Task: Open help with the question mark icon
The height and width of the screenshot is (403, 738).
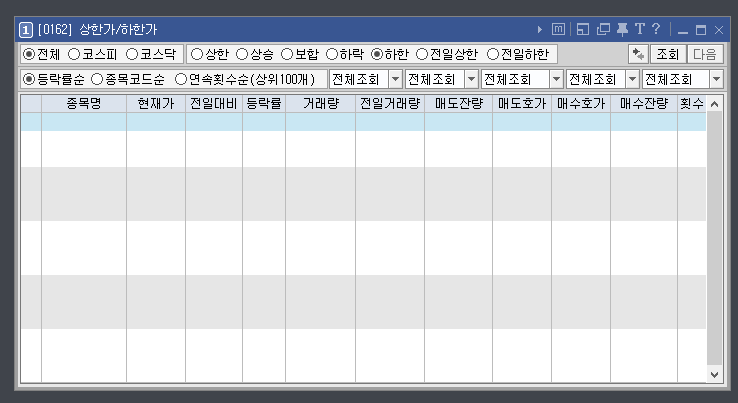Action: point(656,29)
